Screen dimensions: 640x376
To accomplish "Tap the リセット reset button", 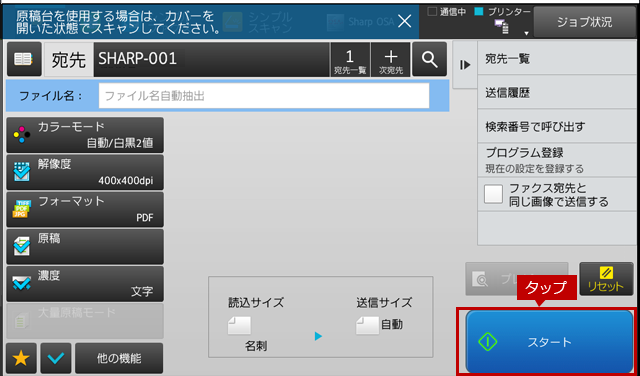I will tap(606, 279).
